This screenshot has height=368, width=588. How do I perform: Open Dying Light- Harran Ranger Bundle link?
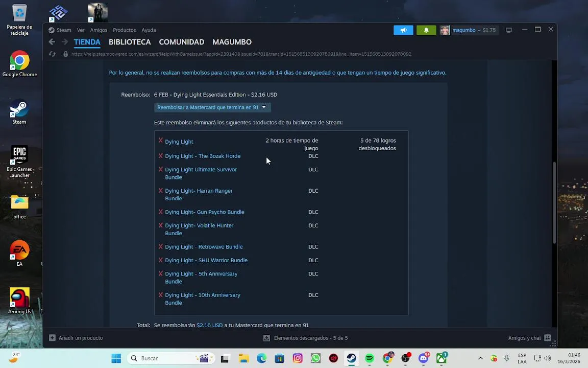(199, 195)
